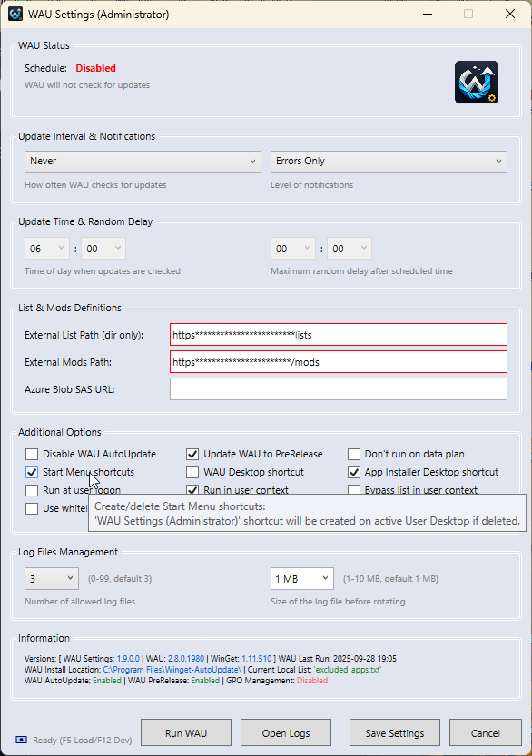This screenshot has height=756, width=532.
Task: Open WAU Settings version 1.9.0.0 link
Action: point(128,659)
